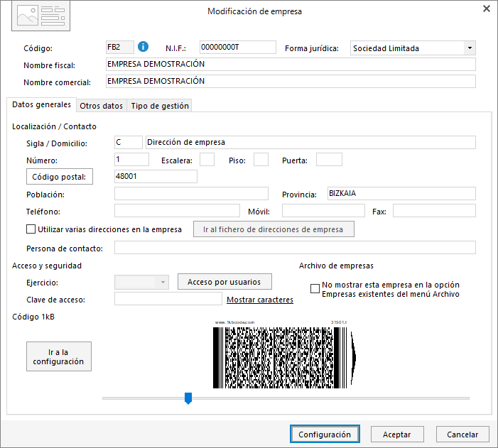Click the Clave de acceso field
This screenshot has height=448, width=498.
point(168,298)
